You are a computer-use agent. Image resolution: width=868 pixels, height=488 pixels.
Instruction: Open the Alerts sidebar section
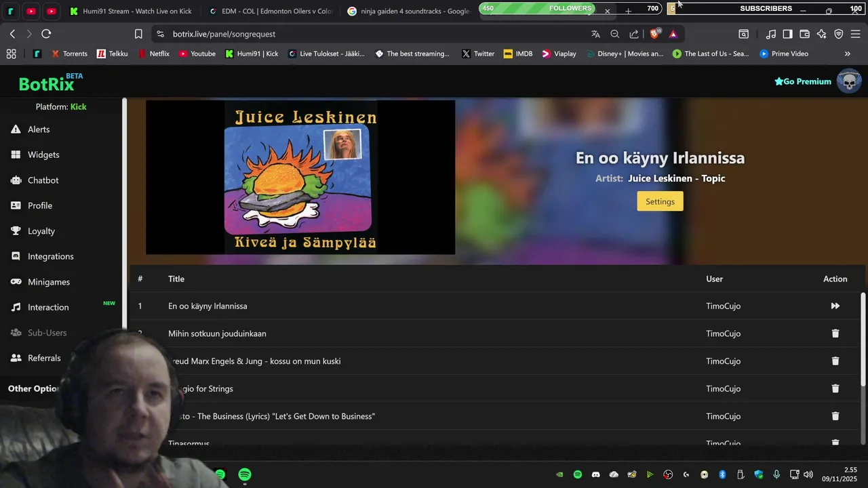(x=39, y=129)
